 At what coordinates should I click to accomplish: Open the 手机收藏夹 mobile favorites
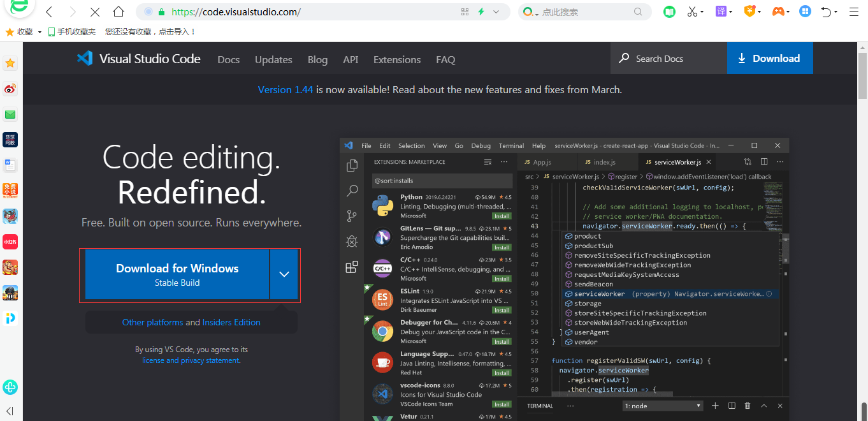tap(71, 32)
